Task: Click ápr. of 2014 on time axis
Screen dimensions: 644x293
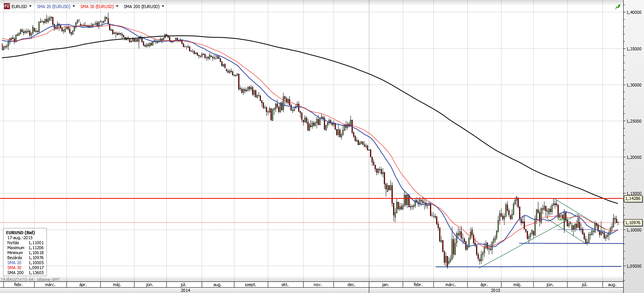Action: pos(83,285)
